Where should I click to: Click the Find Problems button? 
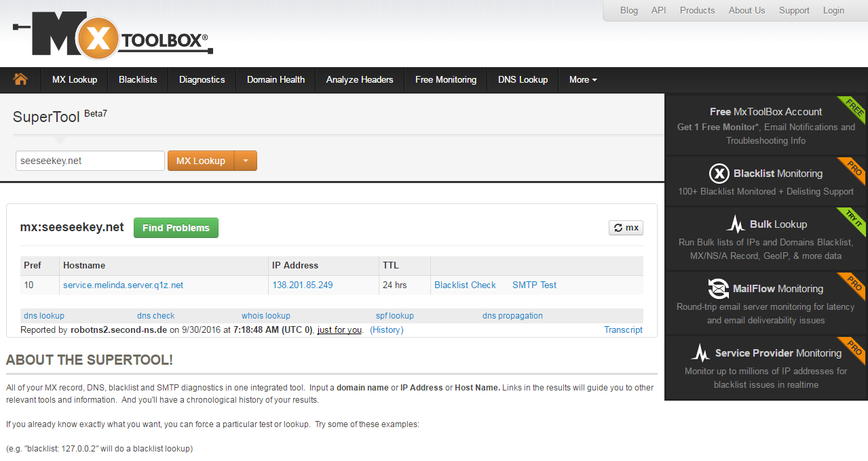tap(176, 228)
